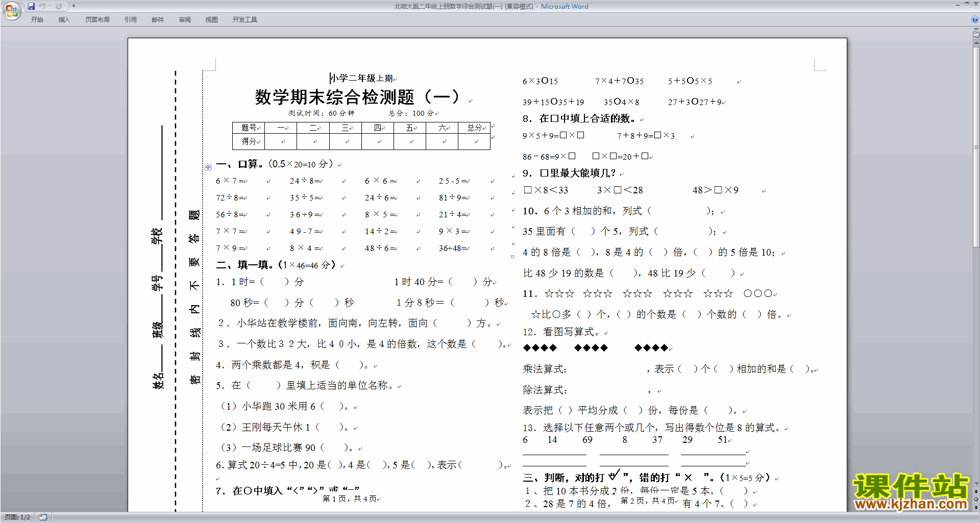Click the heading 9. □里最大能填几?

(x=570, y=173)
